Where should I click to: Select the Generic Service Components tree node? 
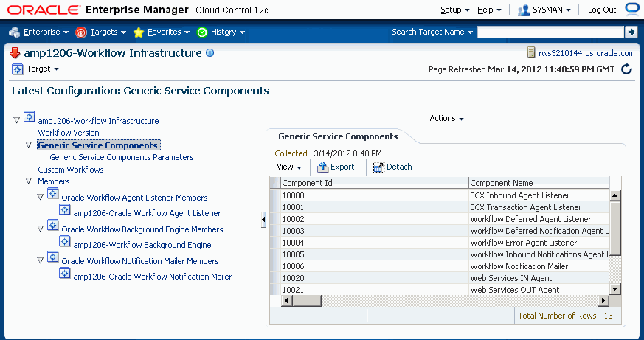[98, 145]
